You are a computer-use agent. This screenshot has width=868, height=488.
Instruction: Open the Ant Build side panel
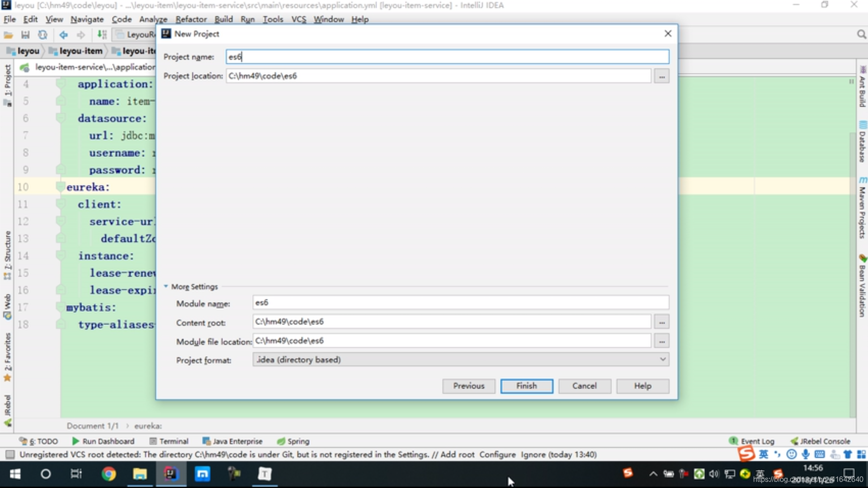862,87
